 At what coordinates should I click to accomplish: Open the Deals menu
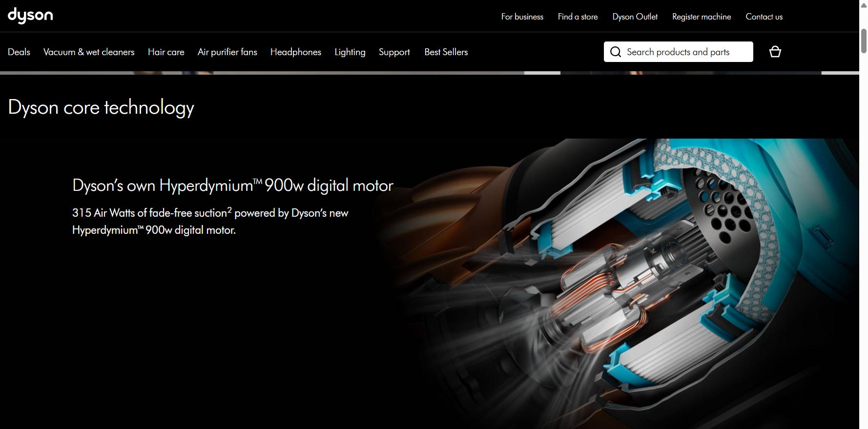tap(19, 52)
